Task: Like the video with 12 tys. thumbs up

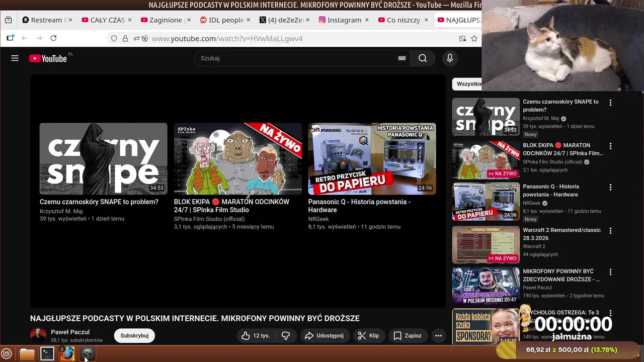Action: pos(256,335)
